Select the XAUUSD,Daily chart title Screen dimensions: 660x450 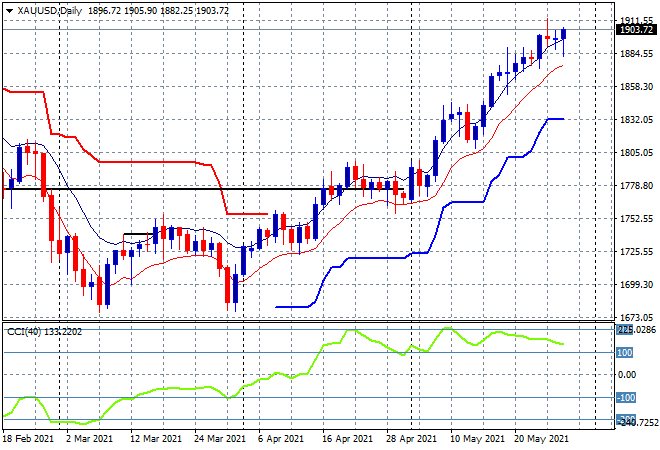click(50, 11)
